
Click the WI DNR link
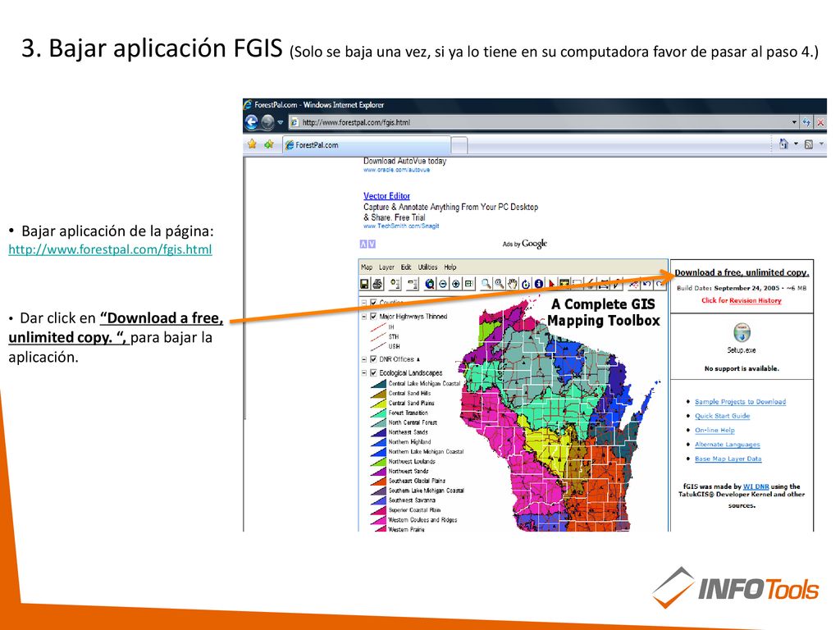coord(756,486)
